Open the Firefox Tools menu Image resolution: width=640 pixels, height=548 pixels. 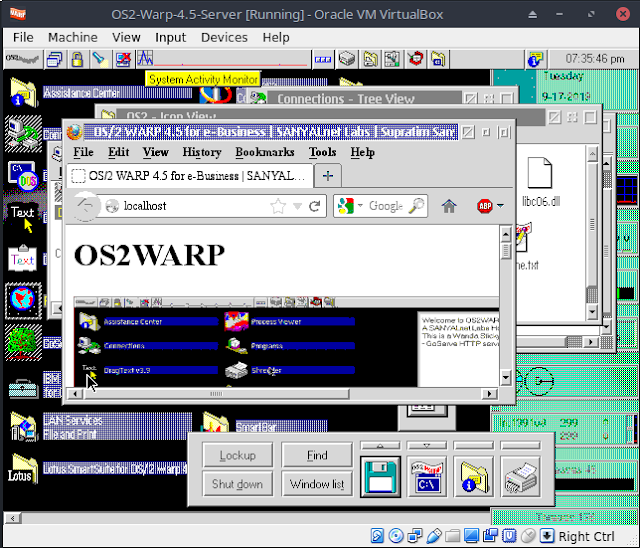[322, 152]
